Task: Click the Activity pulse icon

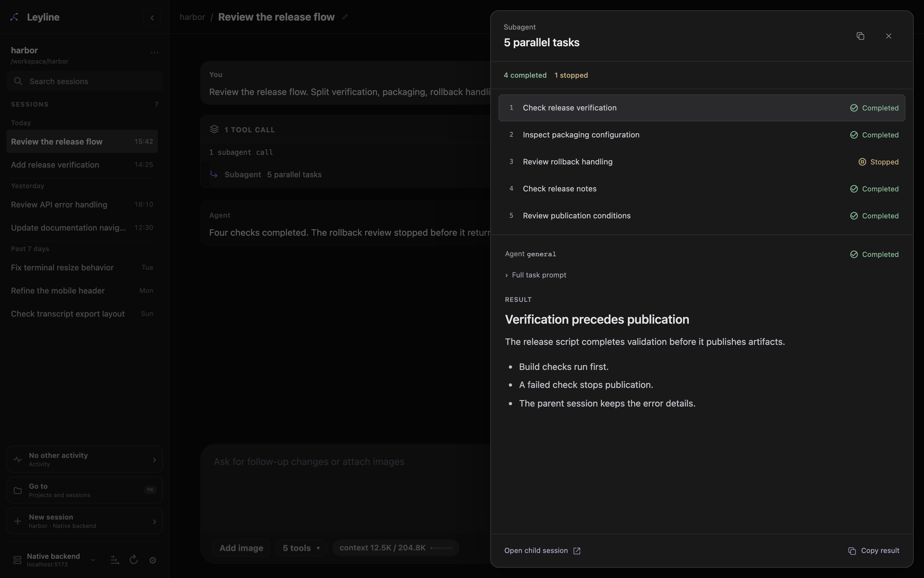Action: [x=18, y=460]
